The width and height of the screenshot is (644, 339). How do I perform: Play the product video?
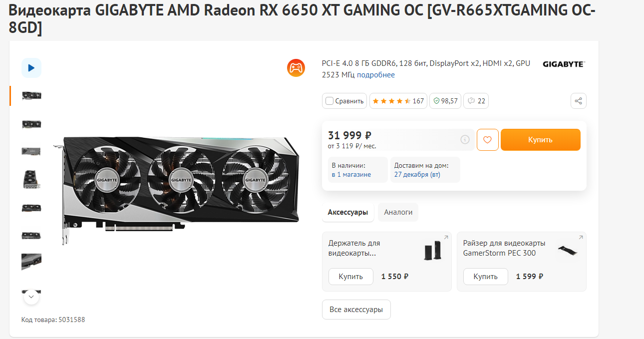[x=31, y=68]
